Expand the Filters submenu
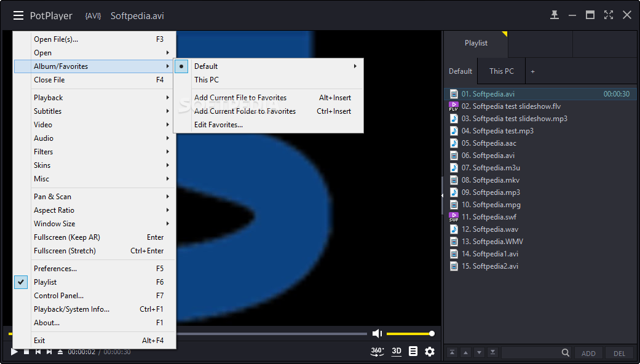The height and width of the screenshot is (364, 640). [x=95, y=151]
